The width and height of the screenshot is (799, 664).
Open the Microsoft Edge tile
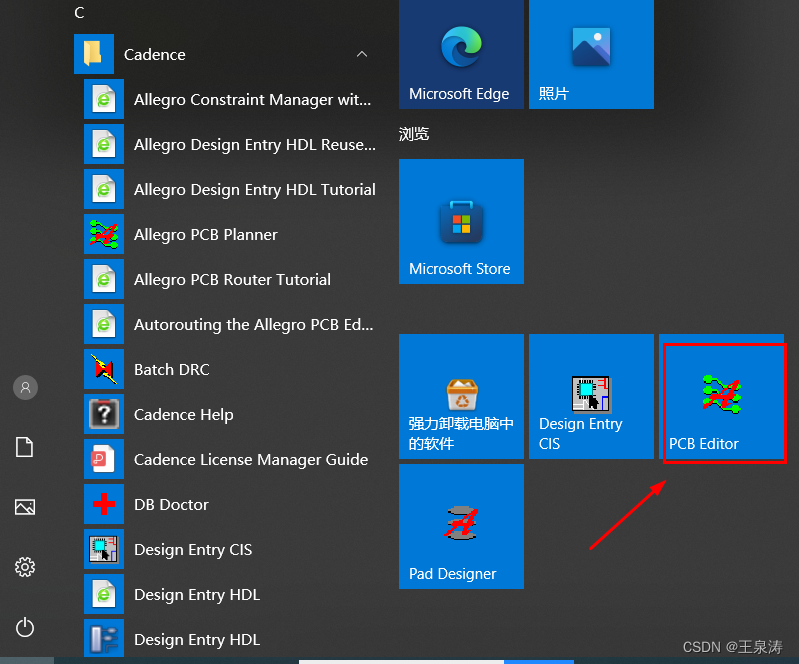click(x=461, y=54)
